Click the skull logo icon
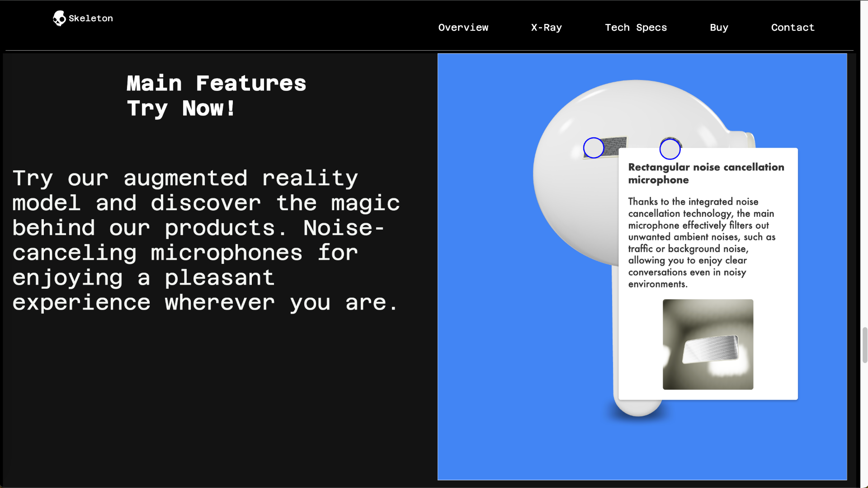868x488 pixels. (59, 19)
